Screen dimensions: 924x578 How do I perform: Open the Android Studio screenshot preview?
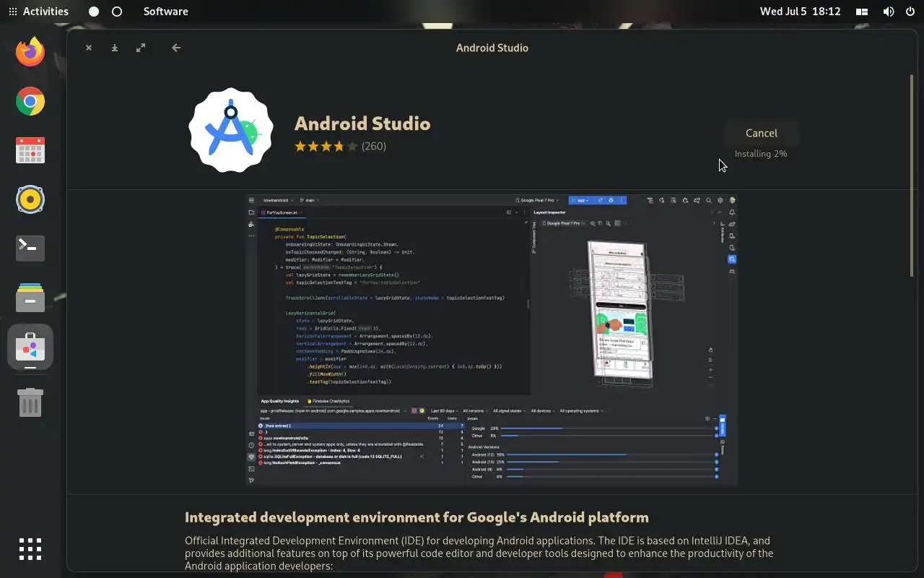(492, 340)
